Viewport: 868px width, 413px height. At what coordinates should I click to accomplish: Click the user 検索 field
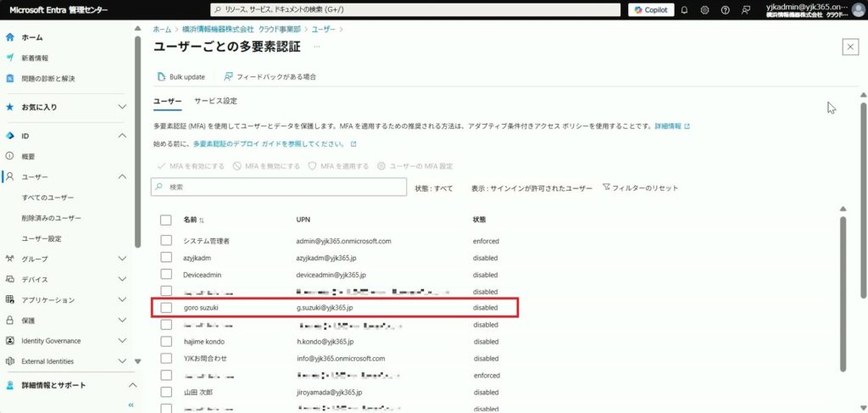click(279, 187)
